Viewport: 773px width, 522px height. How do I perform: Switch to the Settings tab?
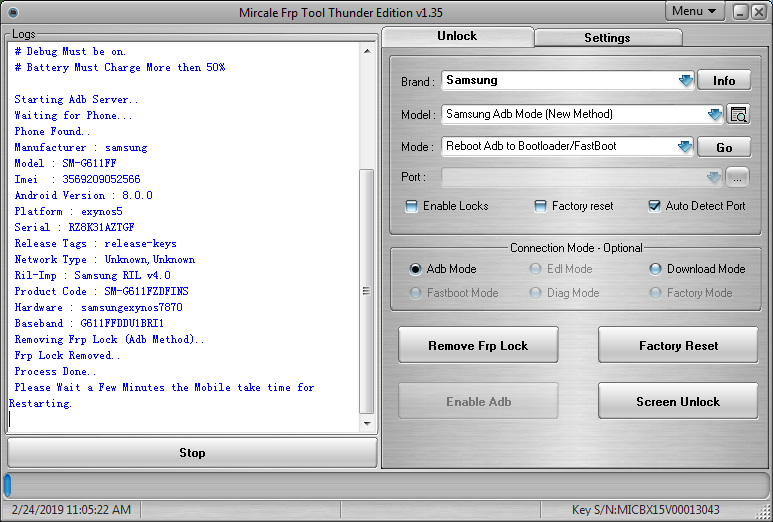pyautogui.click(x=607, y=38)
